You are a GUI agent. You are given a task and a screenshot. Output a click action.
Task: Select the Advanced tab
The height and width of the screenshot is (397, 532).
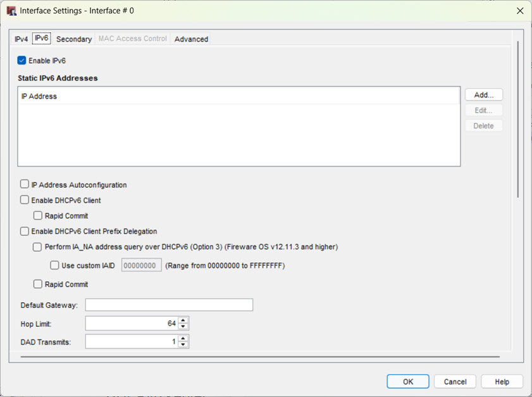[x=190, y=39]
